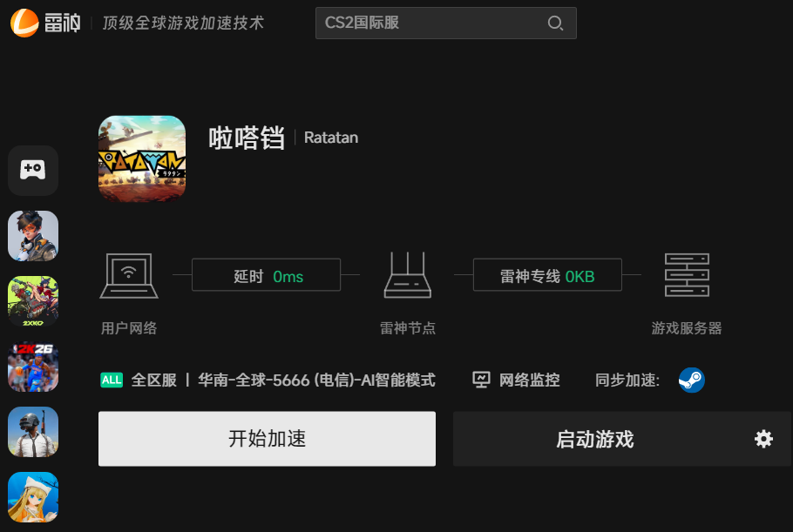
Task: Click the magnifying glass search icon
Action: (555, 24)
